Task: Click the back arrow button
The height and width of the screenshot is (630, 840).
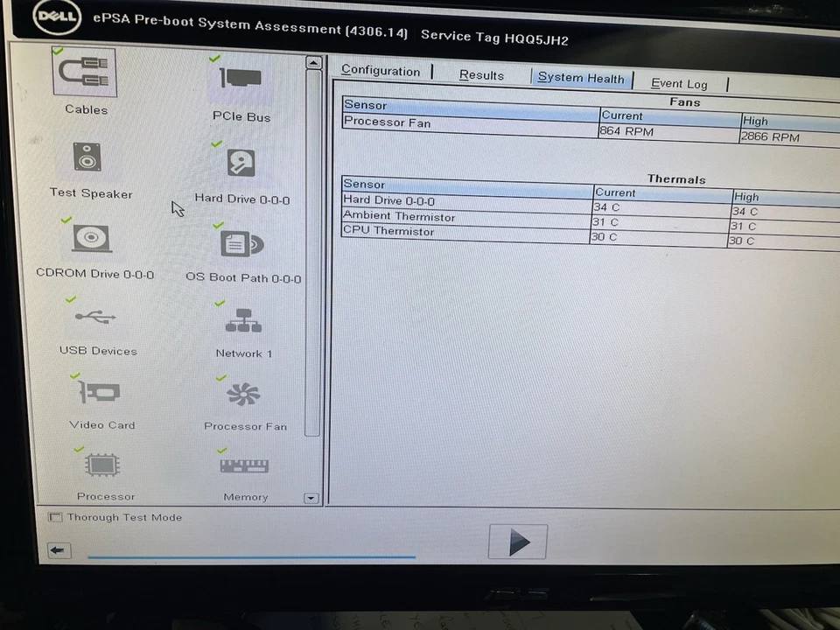Action: (x=57, y=549)
